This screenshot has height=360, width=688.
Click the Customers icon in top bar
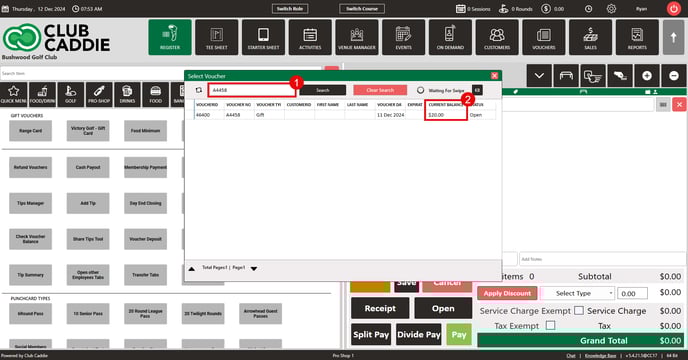(497, 37)
